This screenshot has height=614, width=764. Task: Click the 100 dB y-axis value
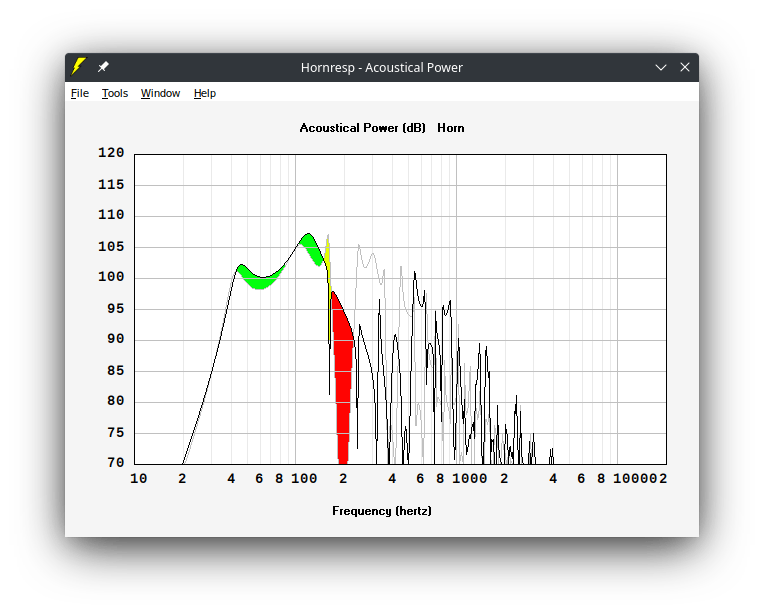111,277
